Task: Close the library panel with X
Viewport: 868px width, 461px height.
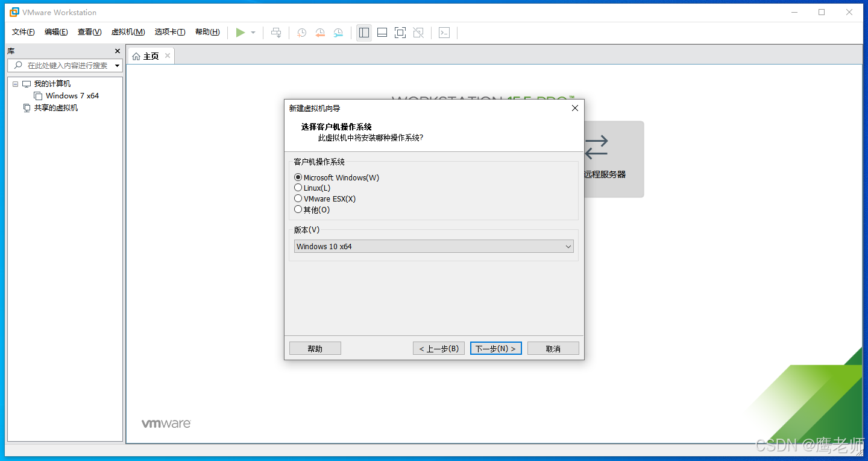Action: coord(118,51)
